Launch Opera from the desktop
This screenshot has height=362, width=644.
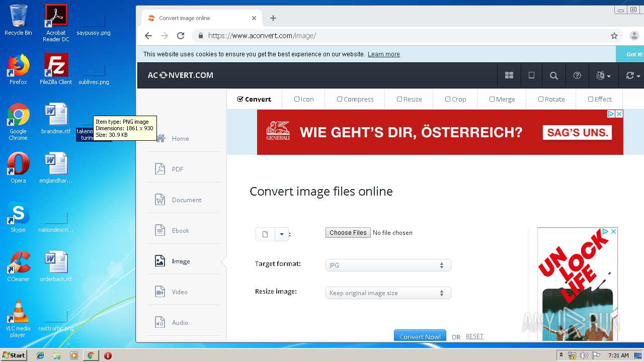coord(18,168)
